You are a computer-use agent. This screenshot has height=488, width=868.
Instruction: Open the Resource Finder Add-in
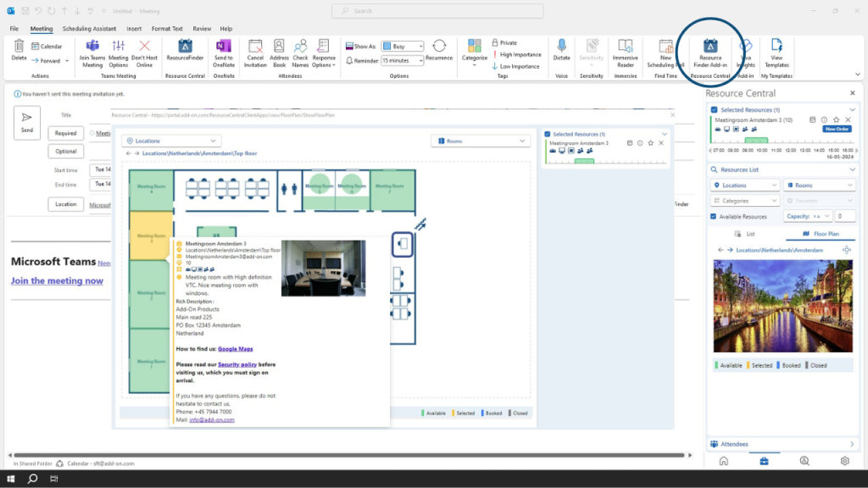[x=710, y=51]
